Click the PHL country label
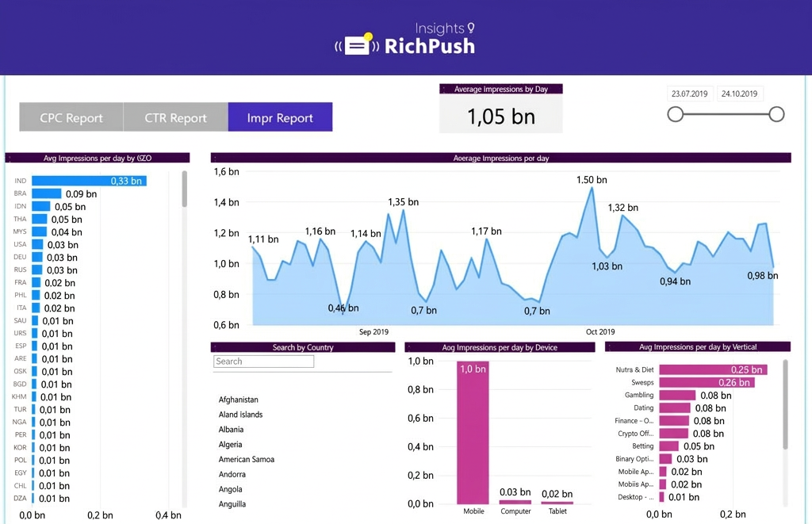The width and height of the screenshot is (812, 524). (x=20, y=295)
